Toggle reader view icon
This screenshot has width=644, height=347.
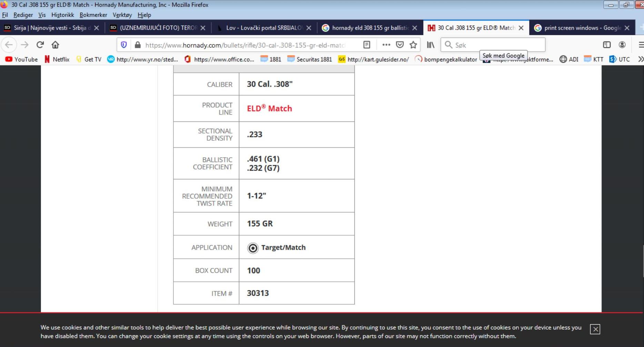pyautogui.click(x=367, y=45)
